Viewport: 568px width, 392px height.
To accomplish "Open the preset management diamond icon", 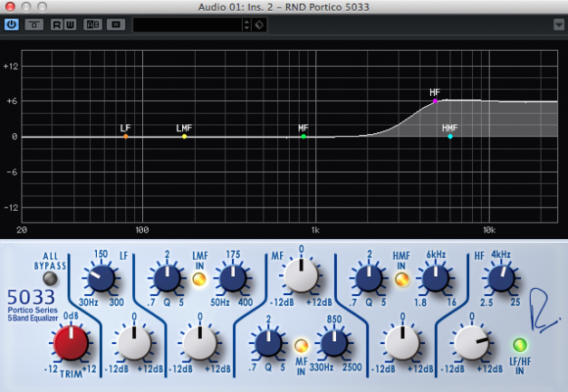I will (259, 25).
